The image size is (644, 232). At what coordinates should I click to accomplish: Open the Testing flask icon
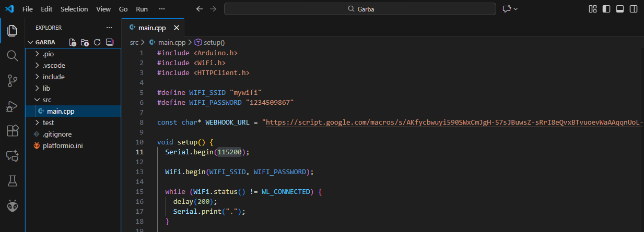coord(12,181)
